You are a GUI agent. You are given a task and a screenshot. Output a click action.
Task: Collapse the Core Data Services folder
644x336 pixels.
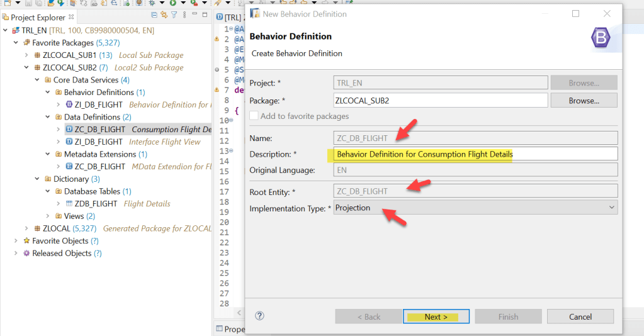[37, 80]
